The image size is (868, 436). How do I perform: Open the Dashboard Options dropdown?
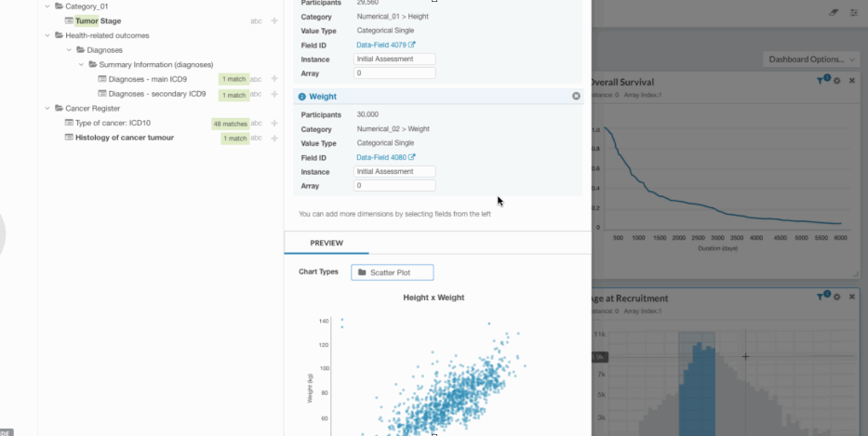(x=811, y=59)
